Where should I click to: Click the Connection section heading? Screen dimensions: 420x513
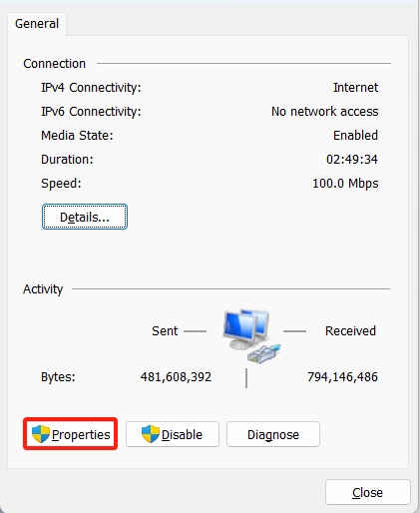coord(55,64)
